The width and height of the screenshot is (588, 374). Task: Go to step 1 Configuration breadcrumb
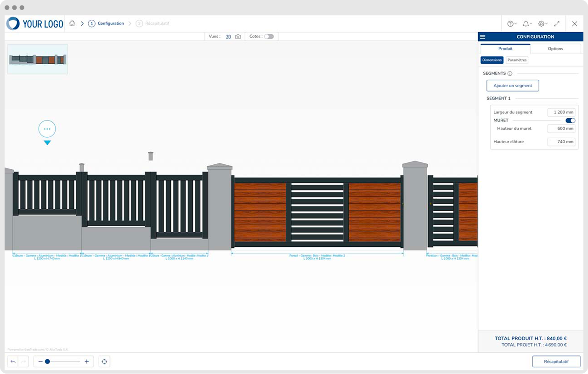point(106,23)
